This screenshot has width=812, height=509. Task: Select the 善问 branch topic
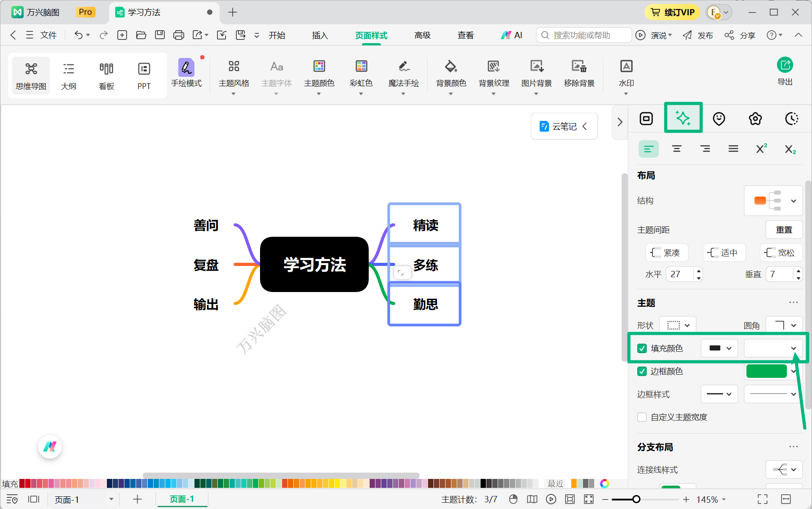(206, 225)
